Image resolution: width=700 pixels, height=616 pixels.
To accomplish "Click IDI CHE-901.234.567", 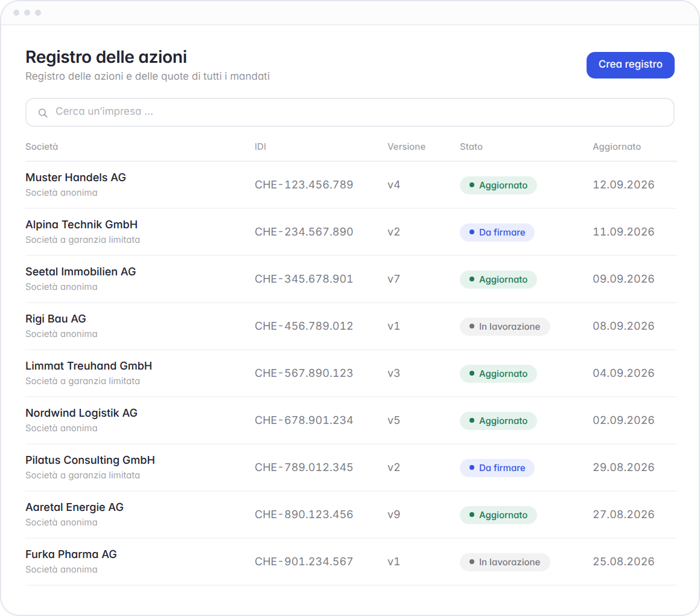I will click(304, 562).
